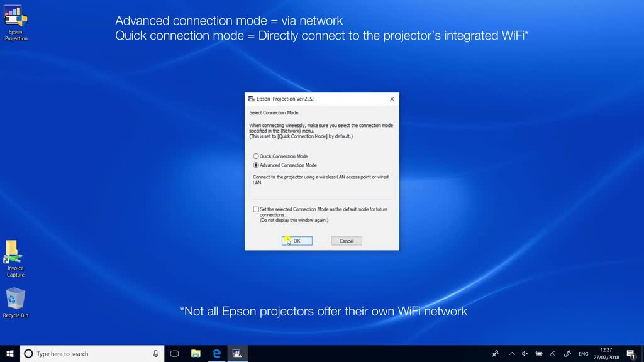This screenshot has width=644, height=362.
Task: Confirm the dialog with OK
Action: click(x=297, y=241)
